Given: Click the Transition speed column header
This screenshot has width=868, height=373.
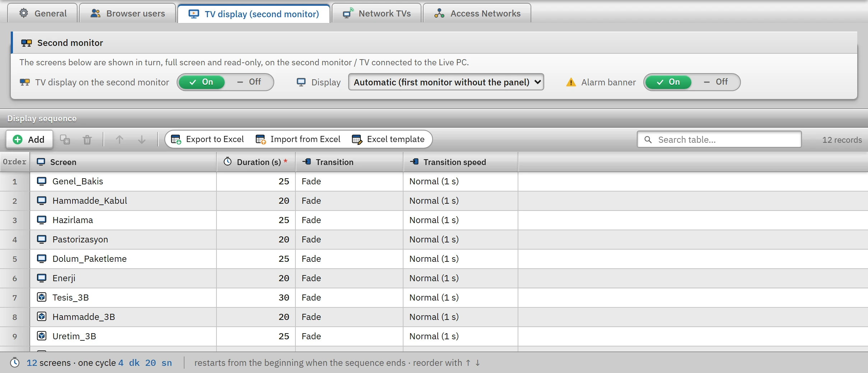Looking at the screenshot, I should pos(461,162).
